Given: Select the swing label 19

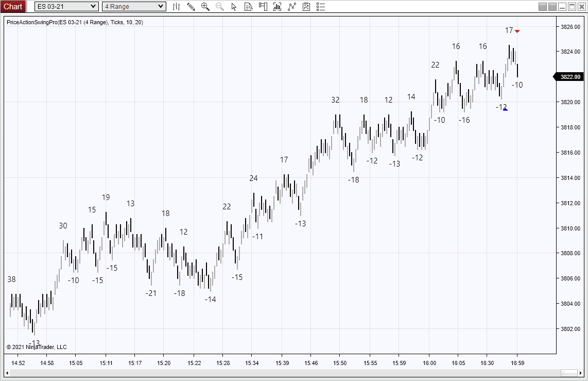Looking at the screenshot, I should tap(106, 197).
